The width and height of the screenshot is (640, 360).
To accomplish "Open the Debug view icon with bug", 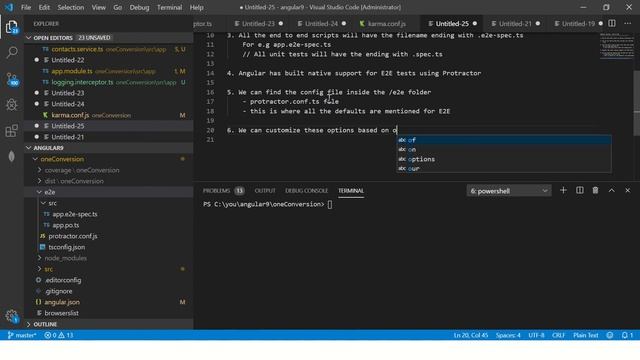I will pos(12,104).
